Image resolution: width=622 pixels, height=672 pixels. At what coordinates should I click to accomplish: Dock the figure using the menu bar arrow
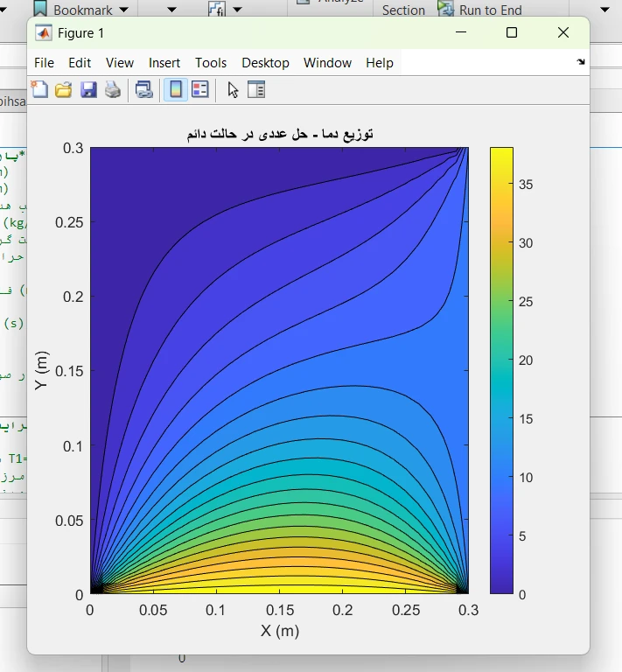tap(581, 63)
